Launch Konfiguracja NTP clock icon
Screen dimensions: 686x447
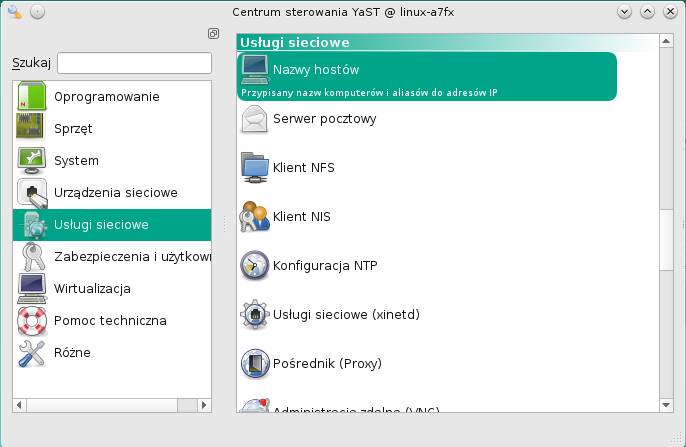[x=255, y=265]
